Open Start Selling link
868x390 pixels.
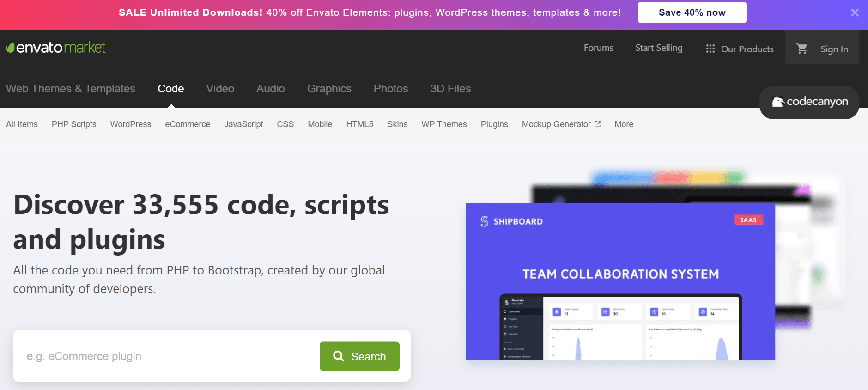pos(659,48)
